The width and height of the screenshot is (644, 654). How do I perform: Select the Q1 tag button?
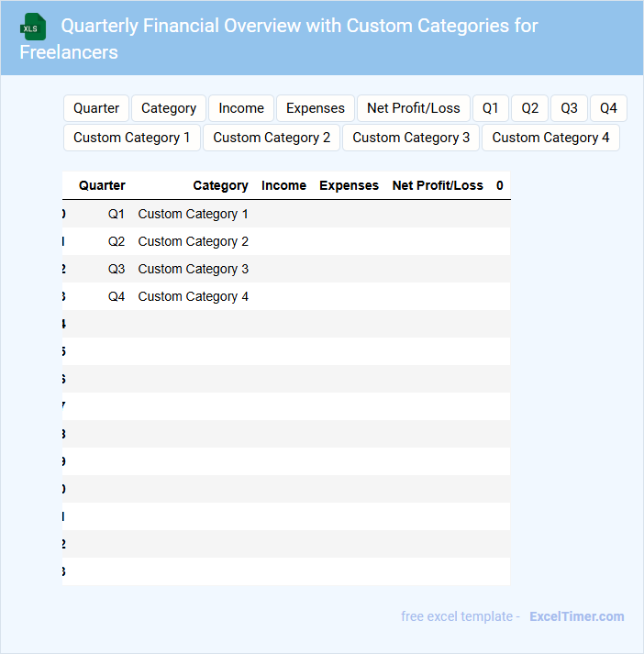pyautogui.click(x=491, y=108)
